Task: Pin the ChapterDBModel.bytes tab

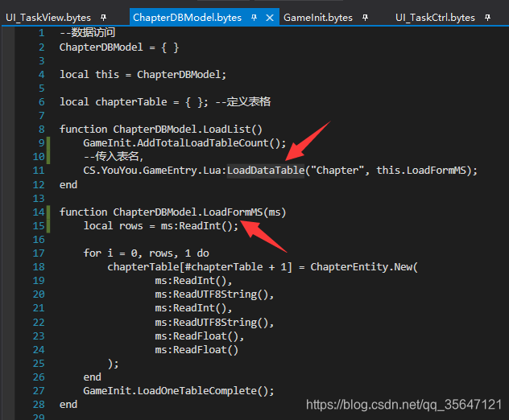Action: click(254, 18)
